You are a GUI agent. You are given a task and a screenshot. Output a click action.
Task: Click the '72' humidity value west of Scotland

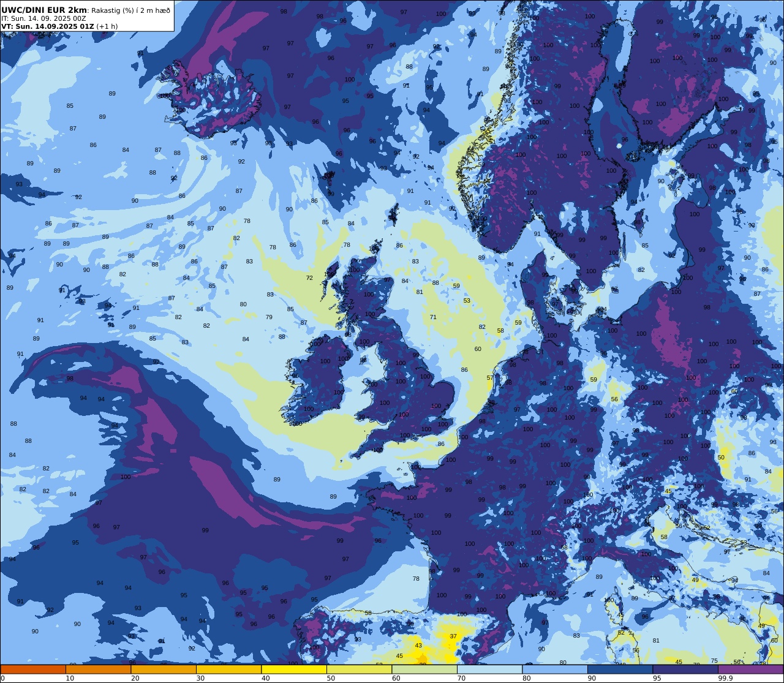point(309,278)
